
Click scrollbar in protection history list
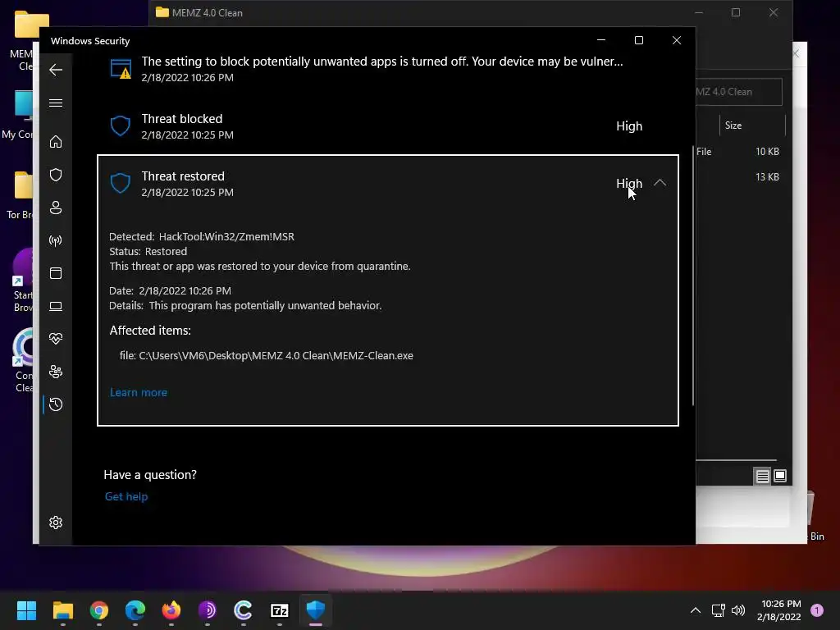(x=693, y=276)
